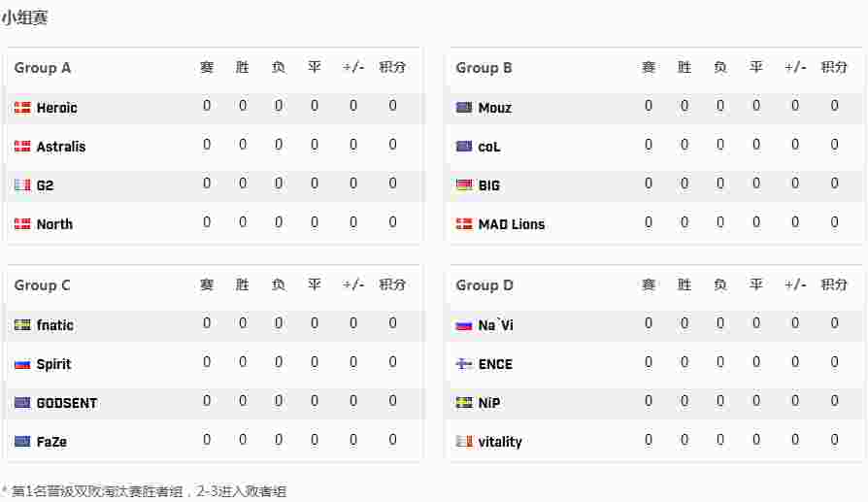Click the 积分 column header in Group B
The height and width of the screenshot is (502, 868).
tap(834, 67)
